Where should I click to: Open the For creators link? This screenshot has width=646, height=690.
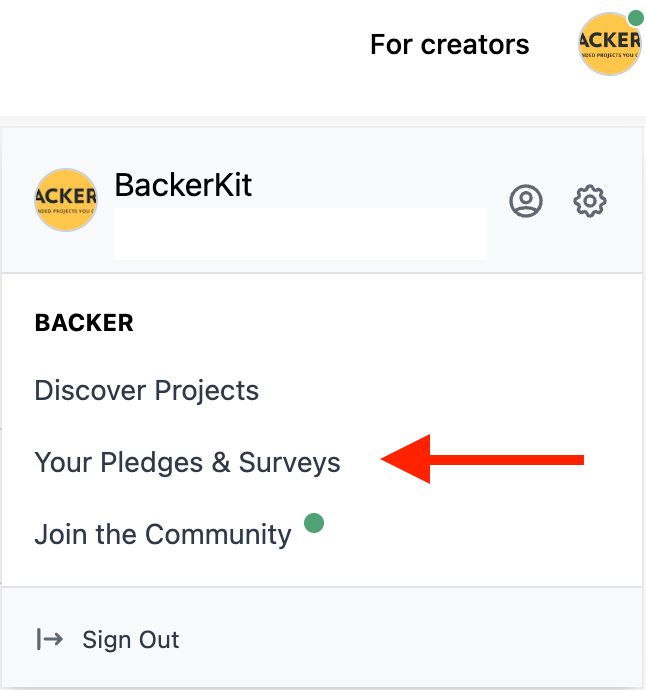tap(450, 44)
